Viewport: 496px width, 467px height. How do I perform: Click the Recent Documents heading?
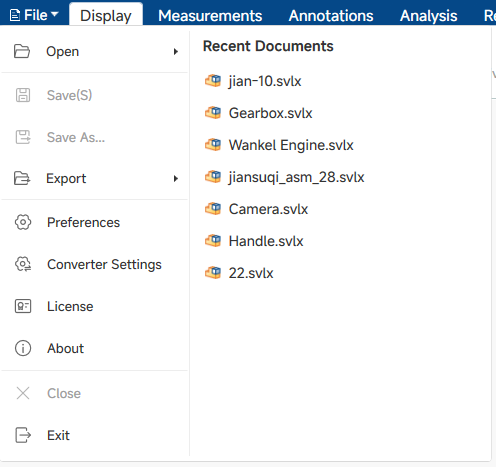click(x=268, y=46)
